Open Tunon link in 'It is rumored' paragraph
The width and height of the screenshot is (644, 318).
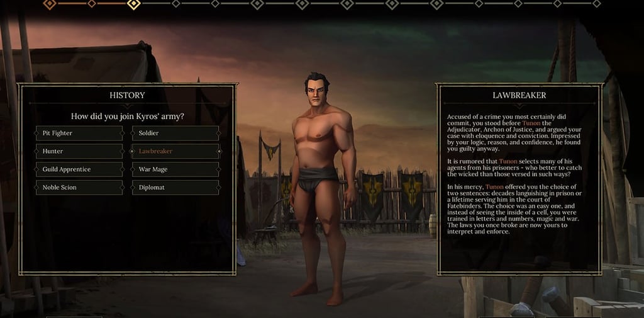pyautogui.click(x=508, y=161)
